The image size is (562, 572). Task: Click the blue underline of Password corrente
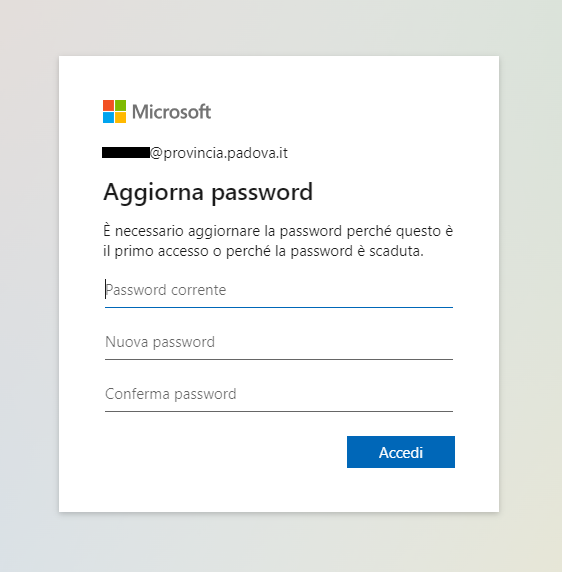(x=279, y=307)
